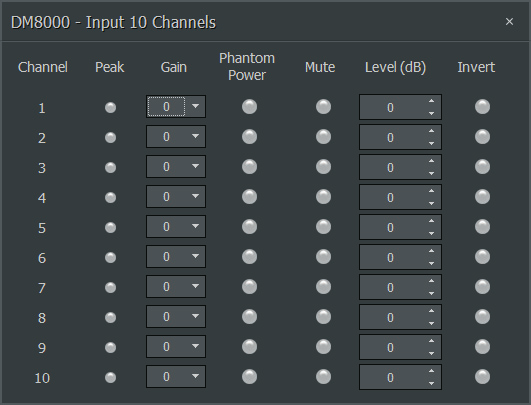This screenshot has height=405, width=531.
Task: Enable Phantom Power on channel 2
Action: pos(250,137)
